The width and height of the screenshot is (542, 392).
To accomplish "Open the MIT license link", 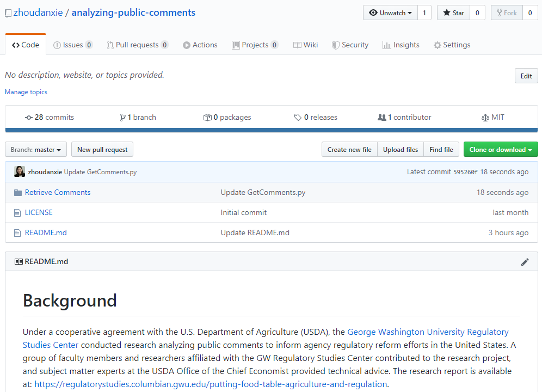I will pos(493,118).
